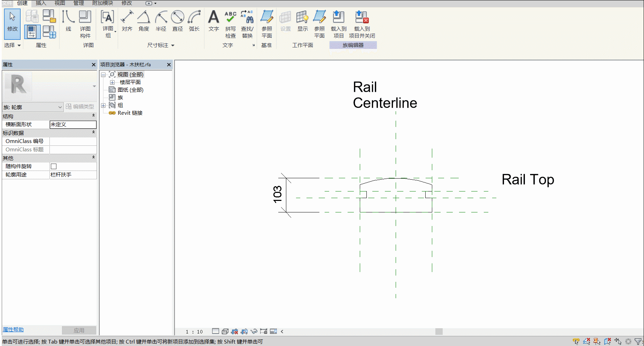Toggle temporary hide/isolate sunglasses icon
This screenshot has height=346, width=644.
pos(254,331)
